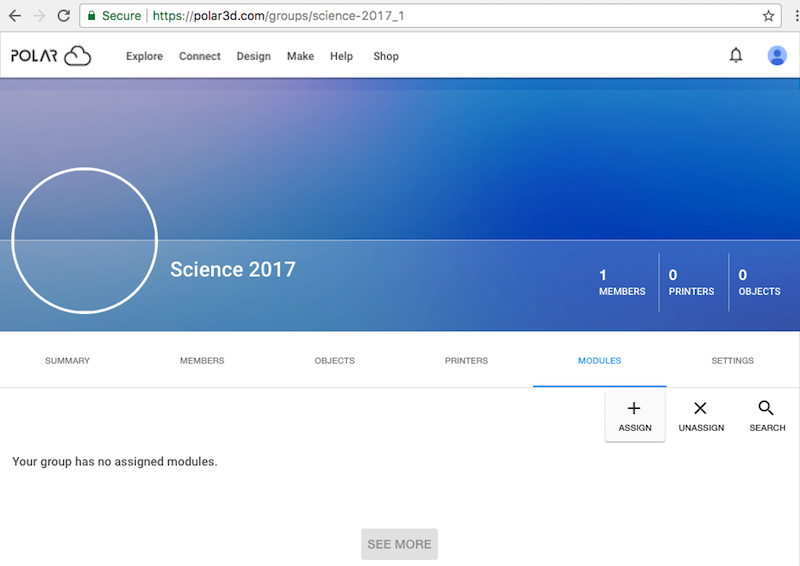The height and width of the screenshot is (566, 800).
Task: Open the Connect menu
Action: (199, 56)
